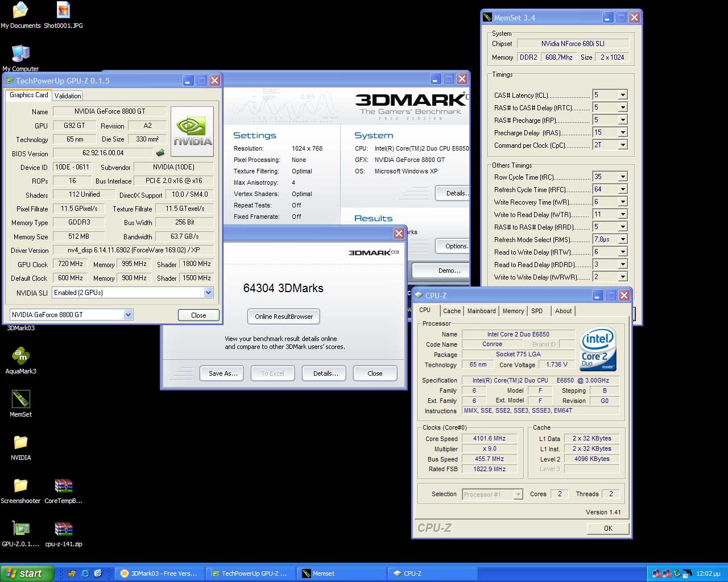Open the Processor Selection dropdown in CPU-Z
The width and height of the screenshot is (728, 582).
click(x=518, y=494)
